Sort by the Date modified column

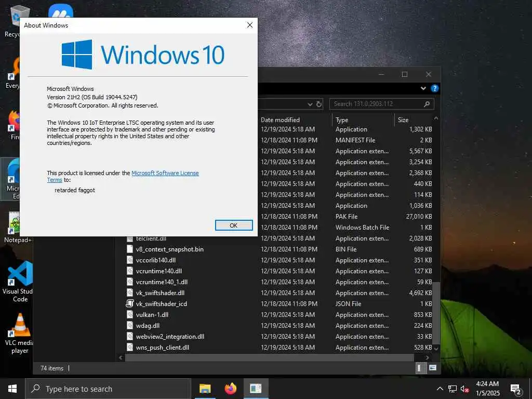[x=280, y=120]
